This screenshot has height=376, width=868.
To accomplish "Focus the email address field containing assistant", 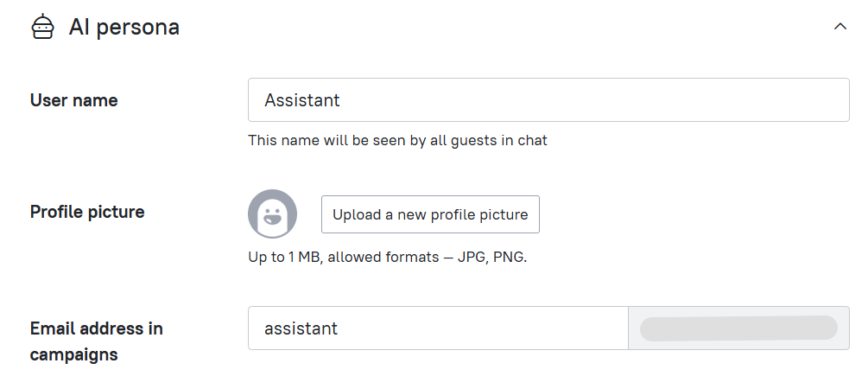I will [438, 328].
